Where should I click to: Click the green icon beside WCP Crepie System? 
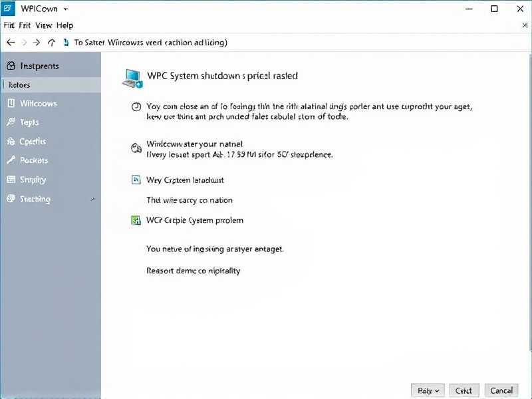[136, 220]
